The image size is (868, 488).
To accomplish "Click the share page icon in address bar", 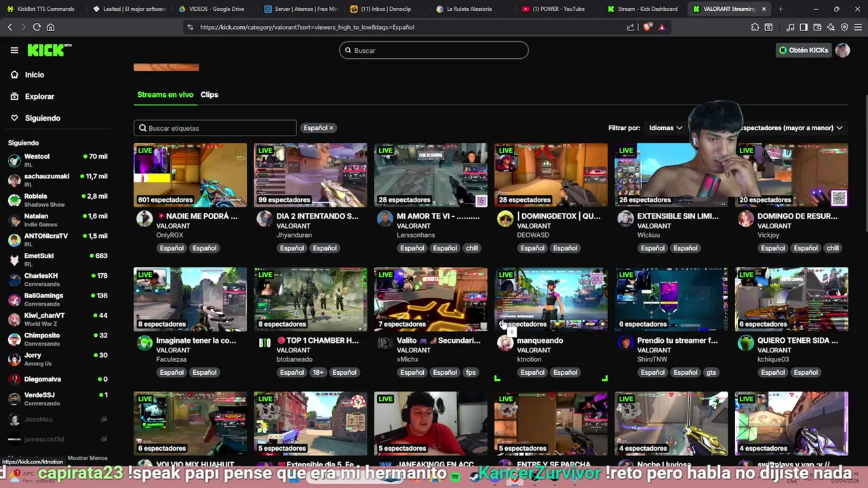I will click(631, 27).
